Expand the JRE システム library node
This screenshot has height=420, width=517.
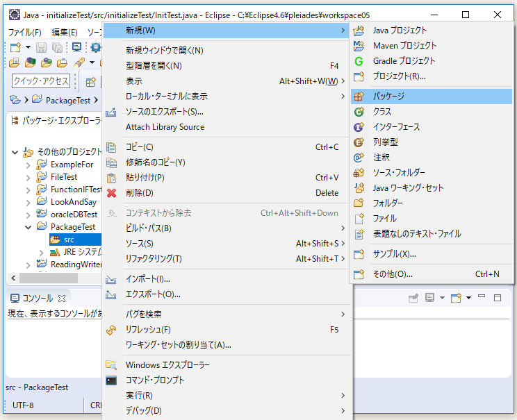click(41, 252)
